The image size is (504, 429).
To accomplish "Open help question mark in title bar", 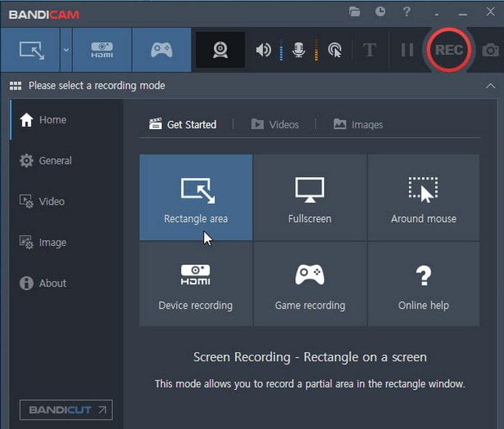I will [x=407, y=12].
